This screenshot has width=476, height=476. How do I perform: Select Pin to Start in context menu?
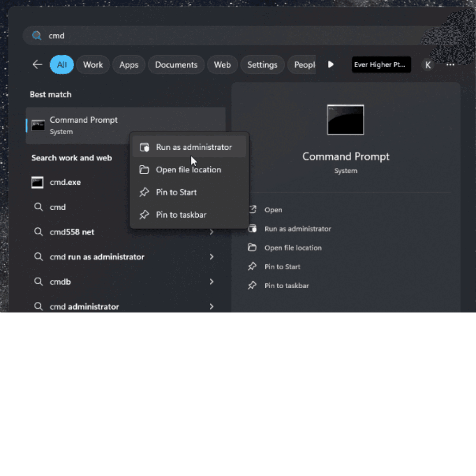click(176, 192)
